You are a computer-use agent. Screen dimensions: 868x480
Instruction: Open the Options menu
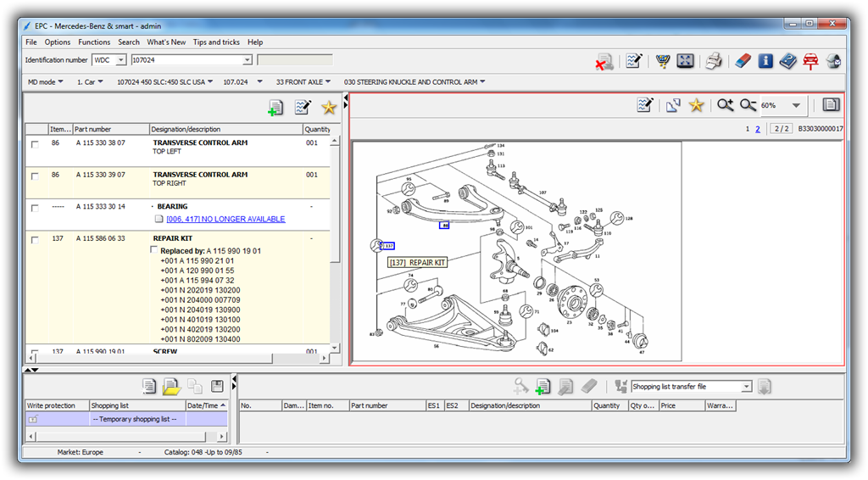(x=58, y=42)
